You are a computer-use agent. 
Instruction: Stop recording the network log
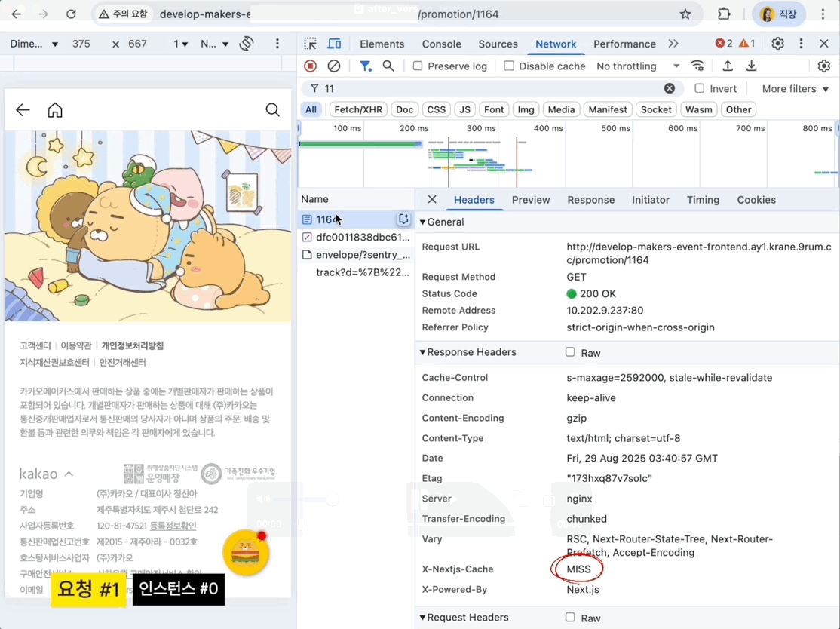pyautogui.click(x=310, y=66)
